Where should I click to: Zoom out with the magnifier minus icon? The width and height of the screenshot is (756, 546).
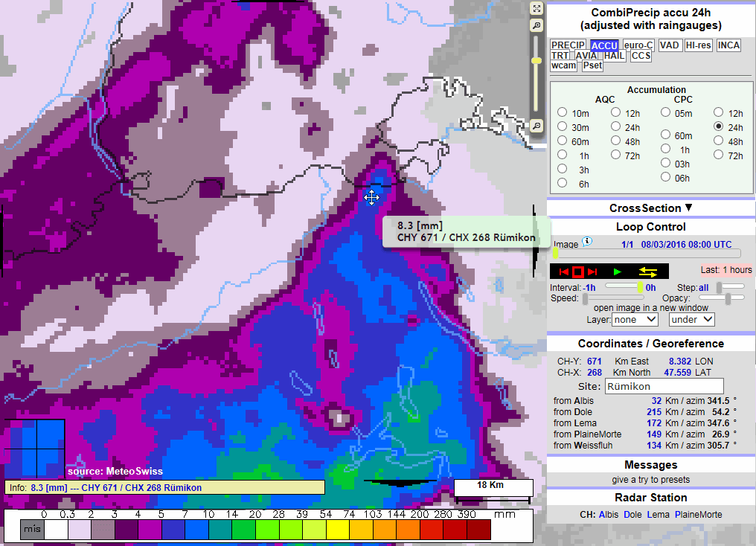pyautogui.click(x=536, y=126)
